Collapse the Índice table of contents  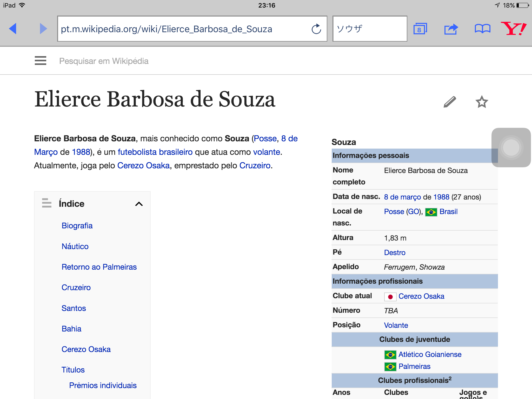coord(139,204)
